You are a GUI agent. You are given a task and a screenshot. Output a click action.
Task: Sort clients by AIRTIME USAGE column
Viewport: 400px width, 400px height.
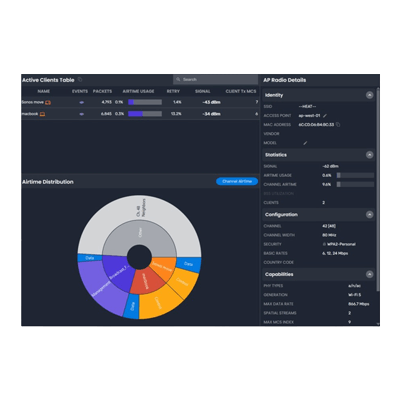[138, 91]
